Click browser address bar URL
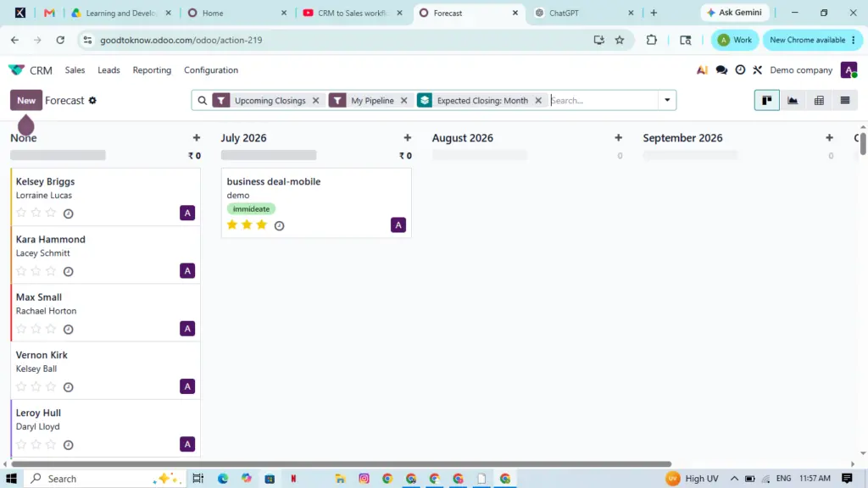Screen dimensions: 868x488 181,40
